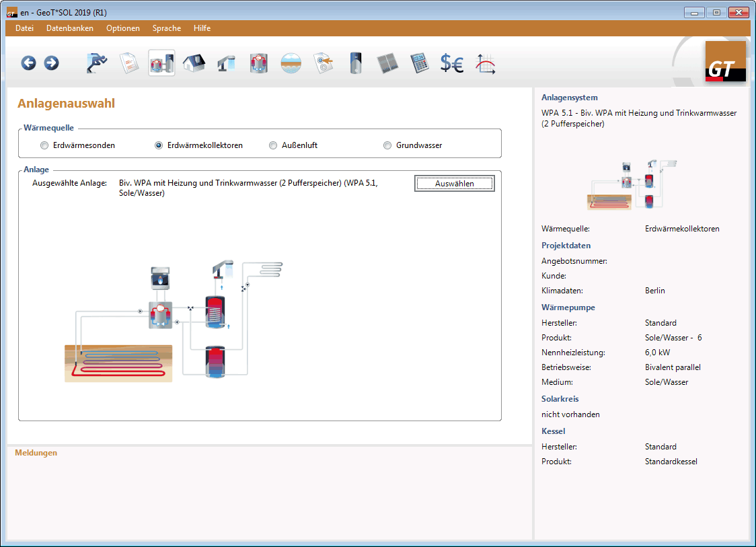The height and width of the screenshot is (547, 756).
Task: Click the Kunde label
Action: coord(554,276)
